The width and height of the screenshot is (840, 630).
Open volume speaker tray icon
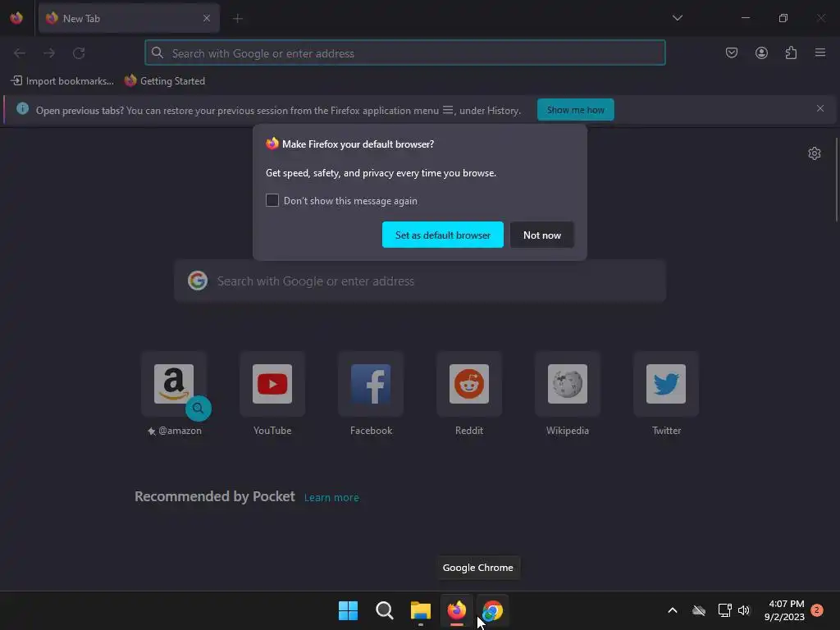(x=743, y=610)
